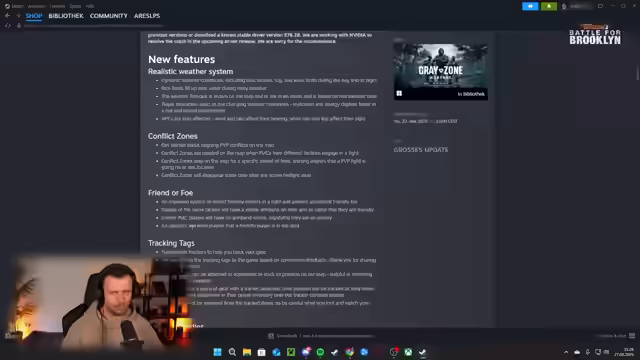The width and height of the screenshot is (640, 360).
Task: Open File Explorer from the taskbar
Action: 247,352
